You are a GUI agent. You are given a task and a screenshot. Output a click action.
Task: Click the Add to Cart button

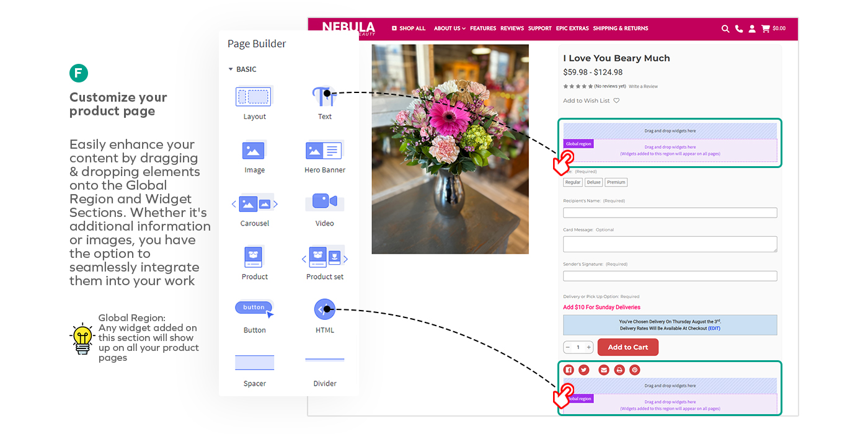tap(627, 347)
